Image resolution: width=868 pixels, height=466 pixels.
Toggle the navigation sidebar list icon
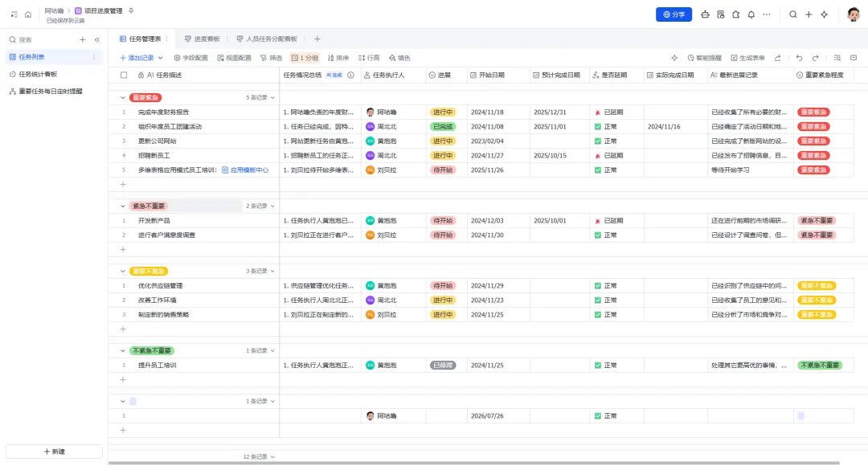14,14
